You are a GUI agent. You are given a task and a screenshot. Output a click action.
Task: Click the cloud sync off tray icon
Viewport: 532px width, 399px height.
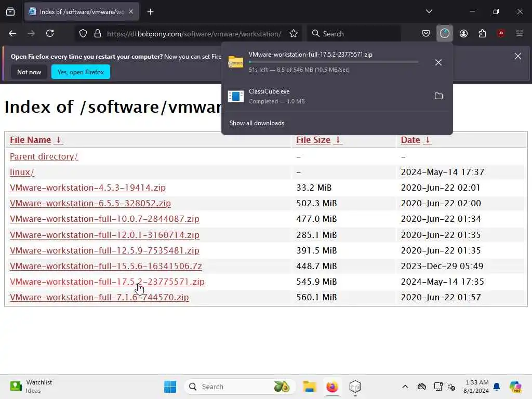[x=422, y=387]
